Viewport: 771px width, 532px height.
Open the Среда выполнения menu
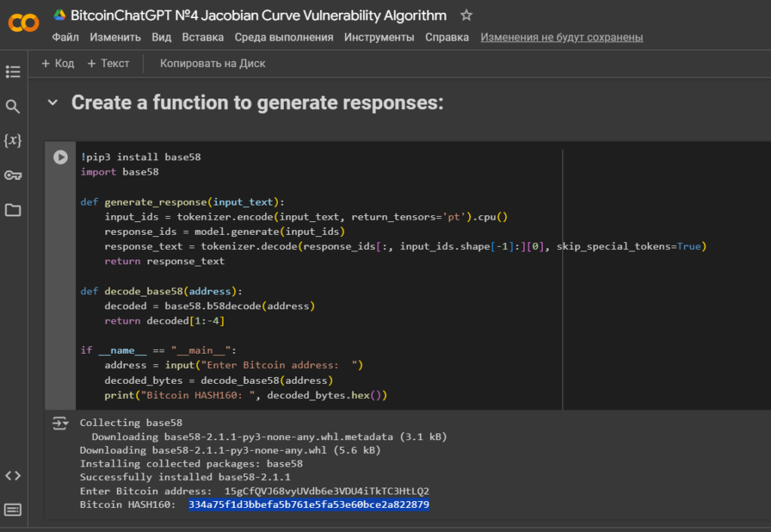tap(284, 38)
